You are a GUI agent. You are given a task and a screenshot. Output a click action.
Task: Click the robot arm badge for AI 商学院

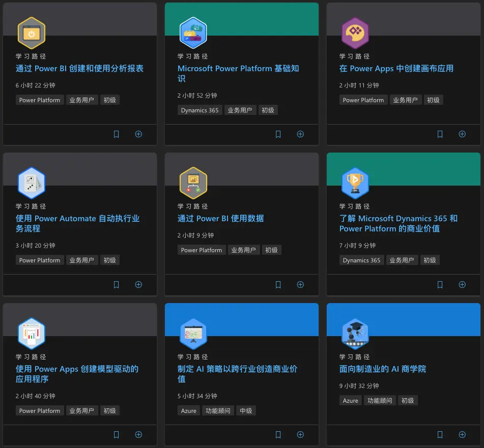pos(355,334)
